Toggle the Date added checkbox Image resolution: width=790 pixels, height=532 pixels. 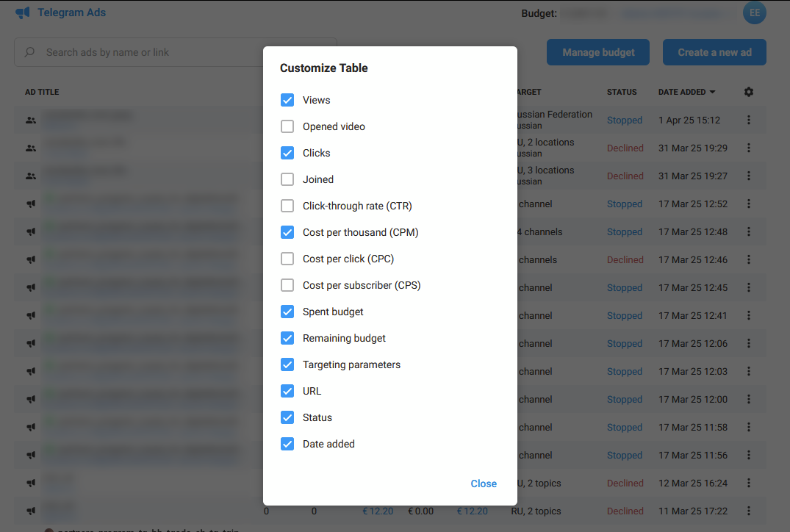click(x=287, y=444)
